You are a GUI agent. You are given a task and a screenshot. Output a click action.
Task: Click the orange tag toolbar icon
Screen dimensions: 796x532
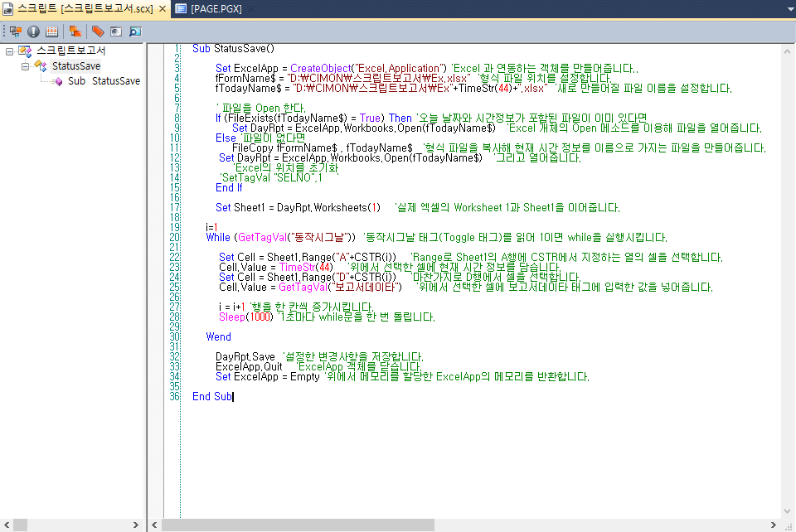point(98,31)
